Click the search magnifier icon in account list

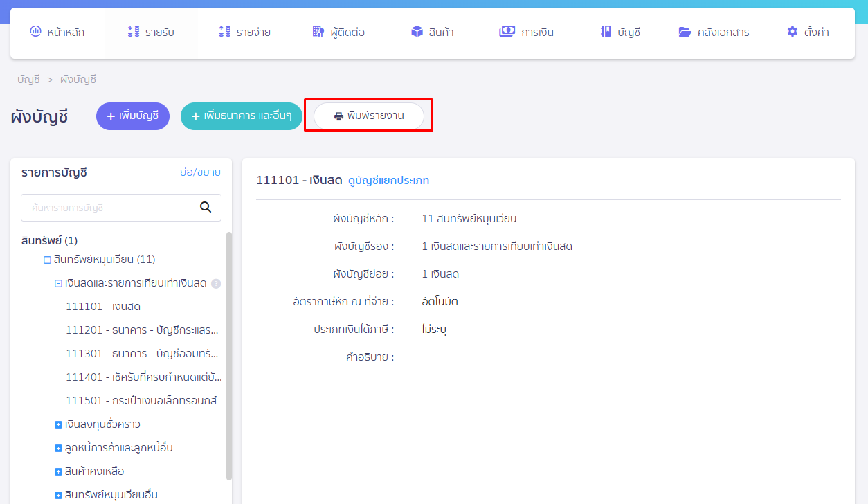[205, 207]
